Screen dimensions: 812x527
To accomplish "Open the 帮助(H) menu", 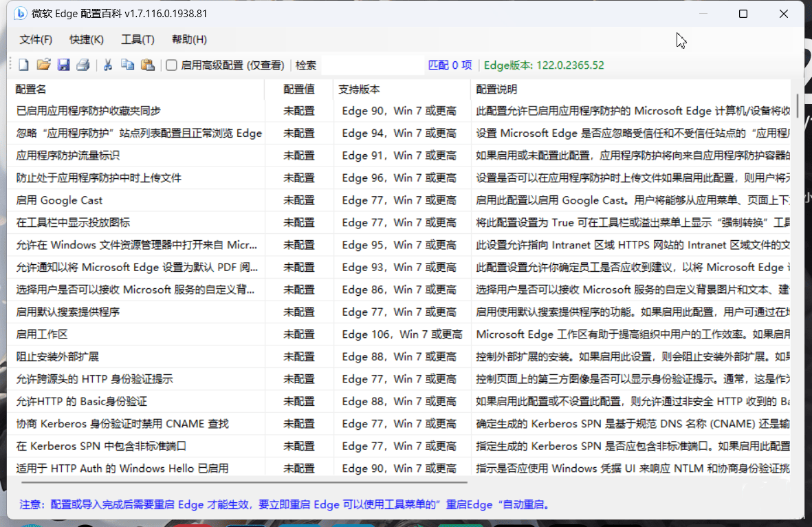I will 189,40.
